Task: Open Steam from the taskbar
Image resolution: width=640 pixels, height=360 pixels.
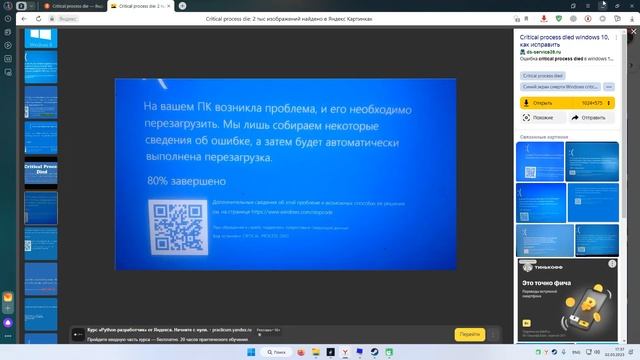Action: [374, 352]
